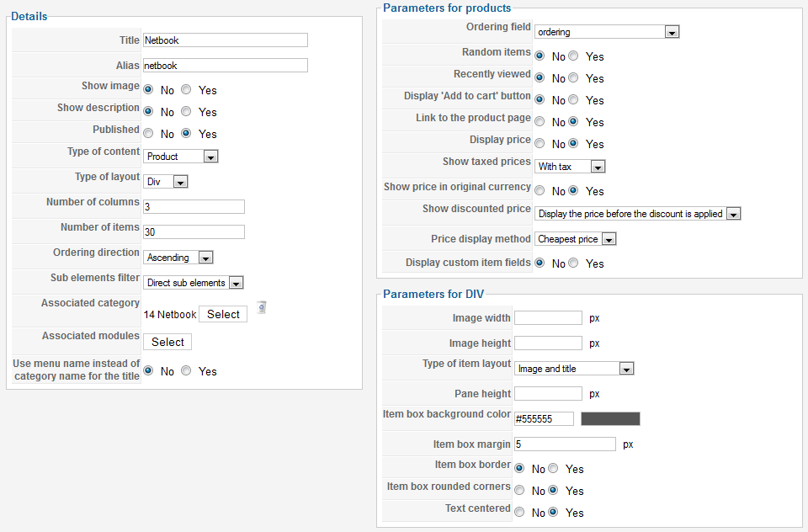Open the Sub elements filter dropdown

click(194, 283)
